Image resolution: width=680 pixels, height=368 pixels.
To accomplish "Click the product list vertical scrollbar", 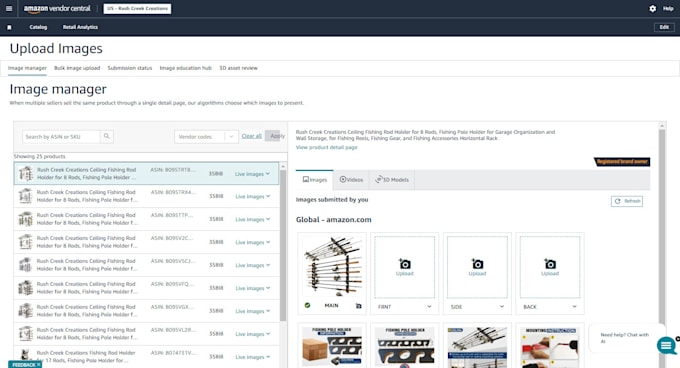I will point(283,245).
